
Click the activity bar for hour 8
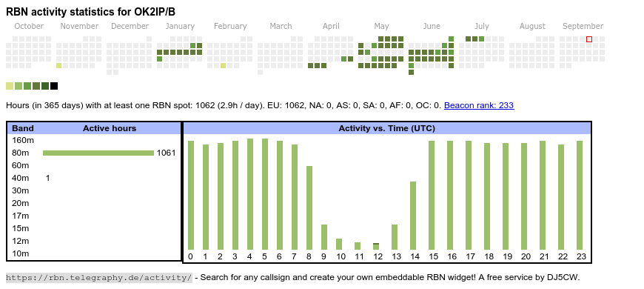point(309,207)
